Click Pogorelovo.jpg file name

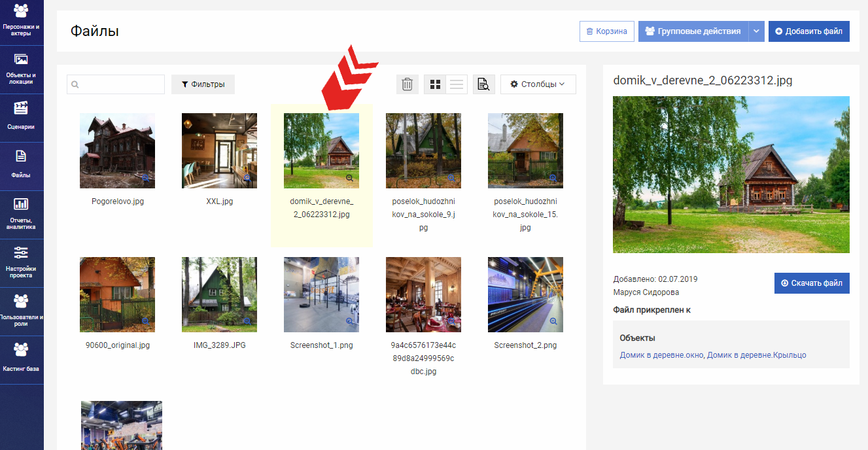118,201
